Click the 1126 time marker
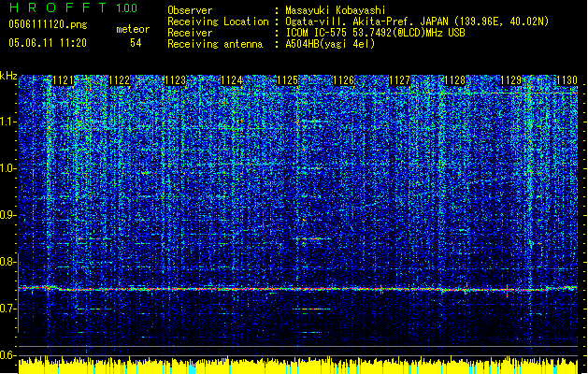 coord(343,80)
